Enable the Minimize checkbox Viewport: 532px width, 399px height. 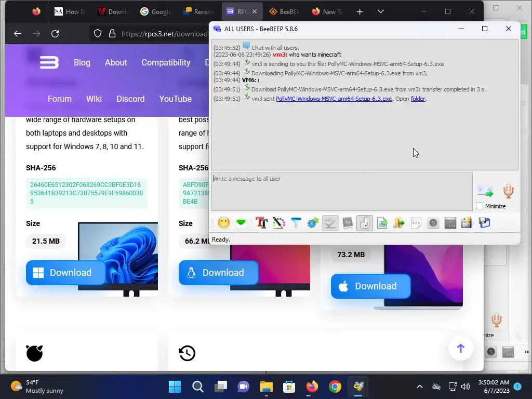coord(480,206)
